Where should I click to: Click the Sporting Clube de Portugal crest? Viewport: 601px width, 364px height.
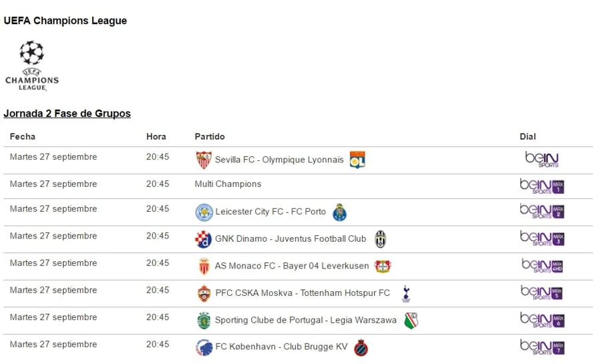coord(204,321)
